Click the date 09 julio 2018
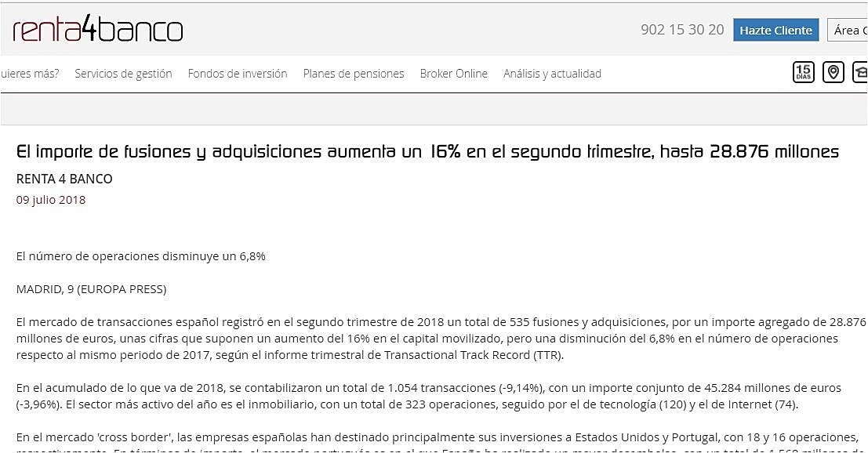 (51, 200)
